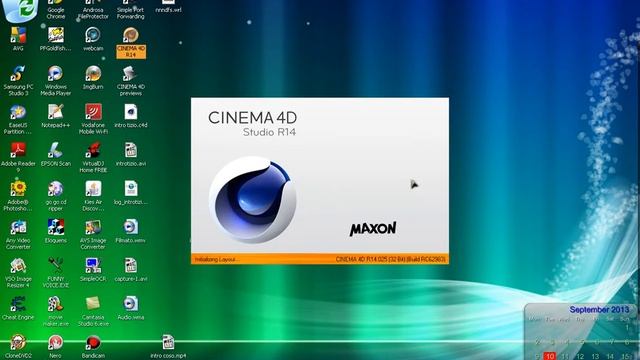Select the PPGoldfish desktop icon
This screenshot has width=640, height=360.
56,39
